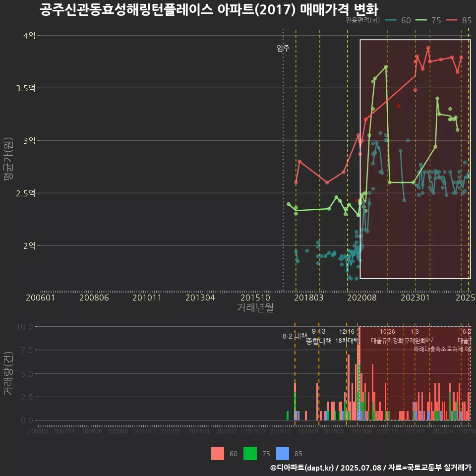Click 201612 on the volume chart x-axis
Viewport: 476px width, 476px height.
[280, 431]
